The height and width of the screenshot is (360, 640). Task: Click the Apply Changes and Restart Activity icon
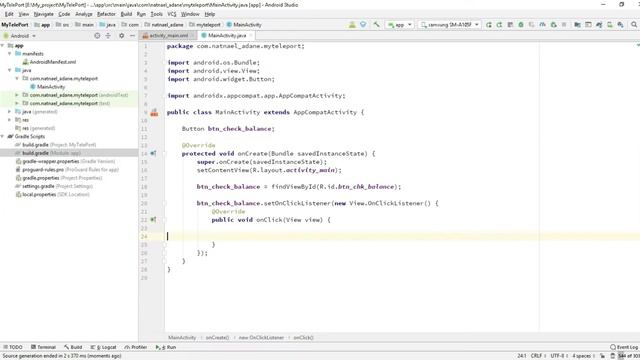pyautogui.click(x=499, y=25)
